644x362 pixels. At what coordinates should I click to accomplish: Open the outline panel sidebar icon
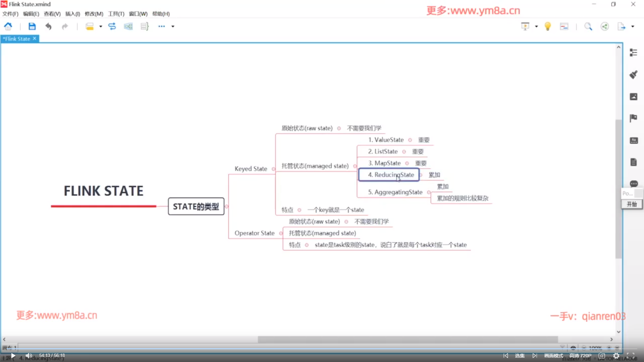point(633,53)
